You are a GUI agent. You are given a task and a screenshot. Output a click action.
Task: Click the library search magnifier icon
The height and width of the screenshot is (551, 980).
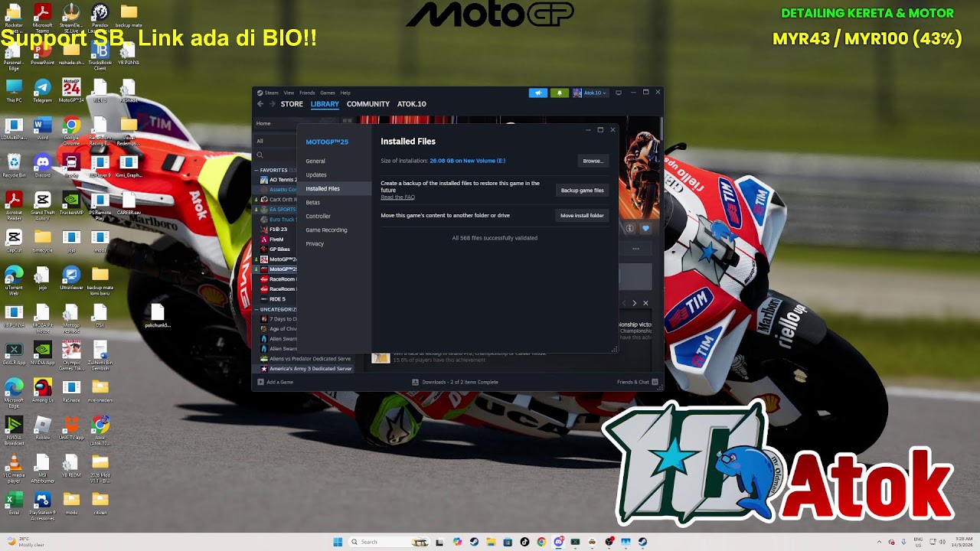(x=260, y=155)
